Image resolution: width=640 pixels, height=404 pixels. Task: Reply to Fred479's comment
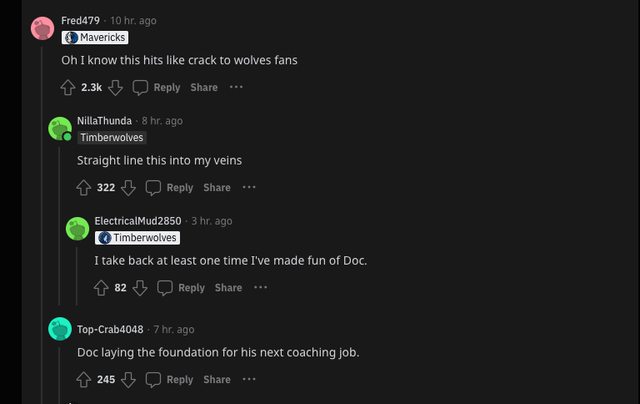(157, 88)
